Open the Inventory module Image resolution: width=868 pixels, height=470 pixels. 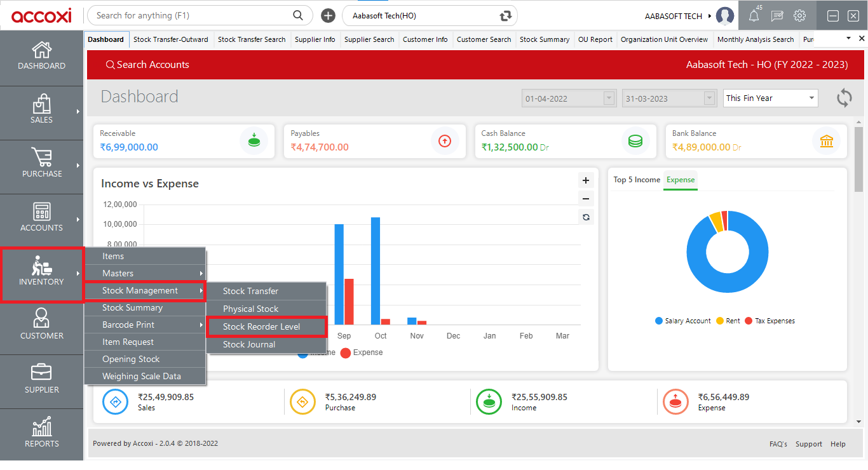(x=41, y=274)
